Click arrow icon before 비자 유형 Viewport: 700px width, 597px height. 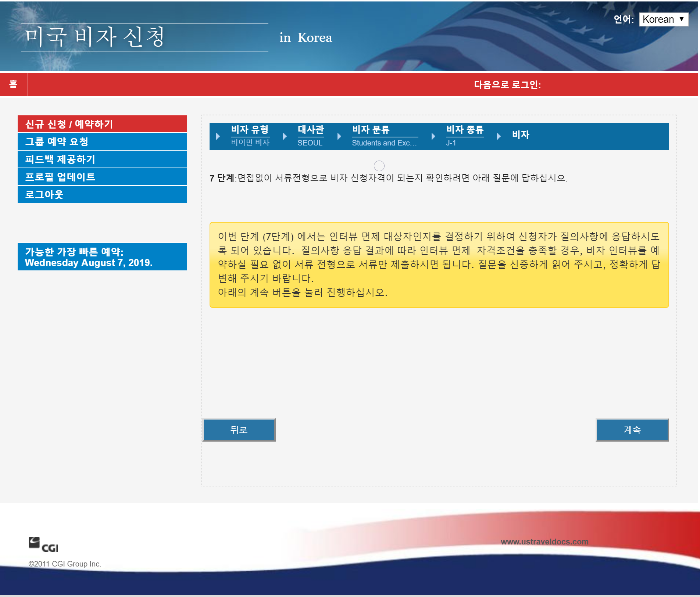[218, 136]
